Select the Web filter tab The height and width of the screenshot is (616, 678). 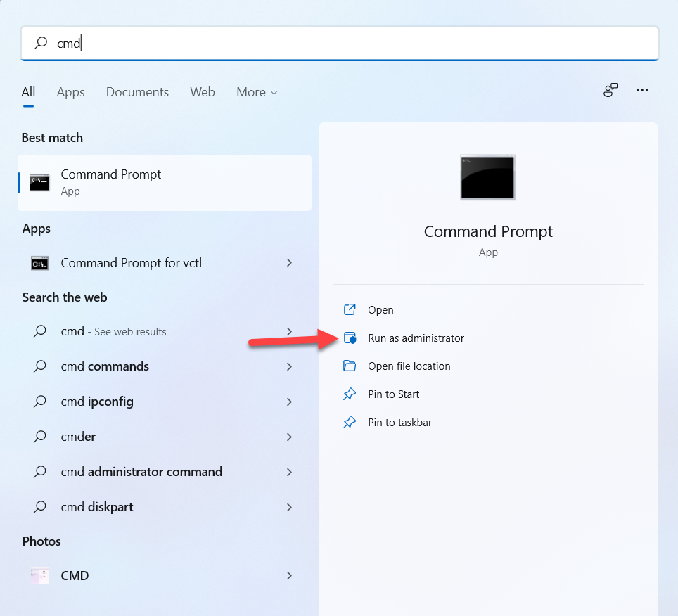[203, 92]
